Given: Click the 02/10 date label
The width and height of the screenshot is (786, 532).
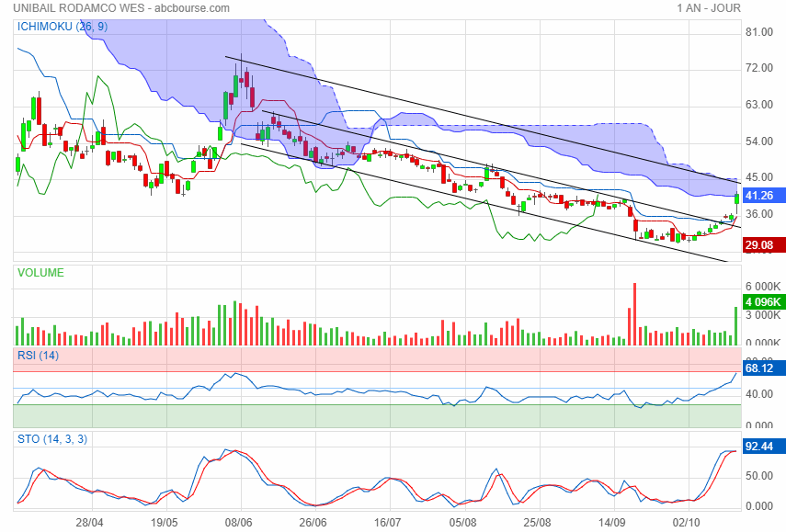Looking at the screenshot, I should (x=686, y=523).
